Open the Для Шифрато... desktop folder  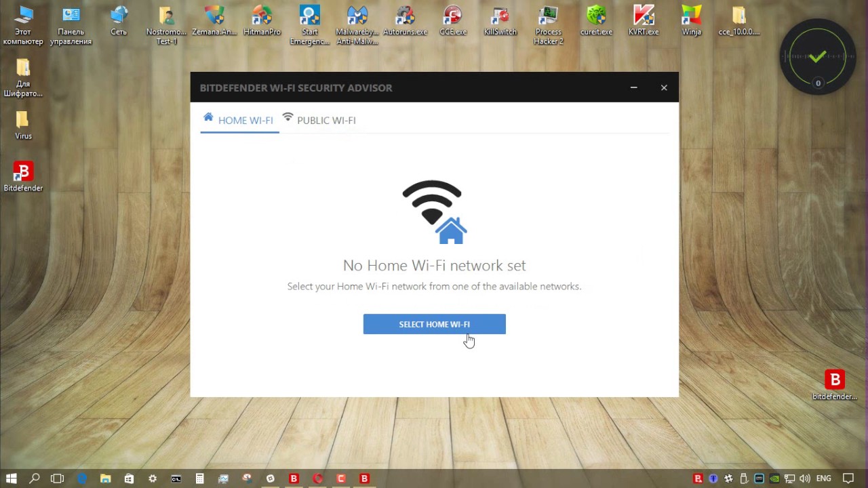click(23, 77)
